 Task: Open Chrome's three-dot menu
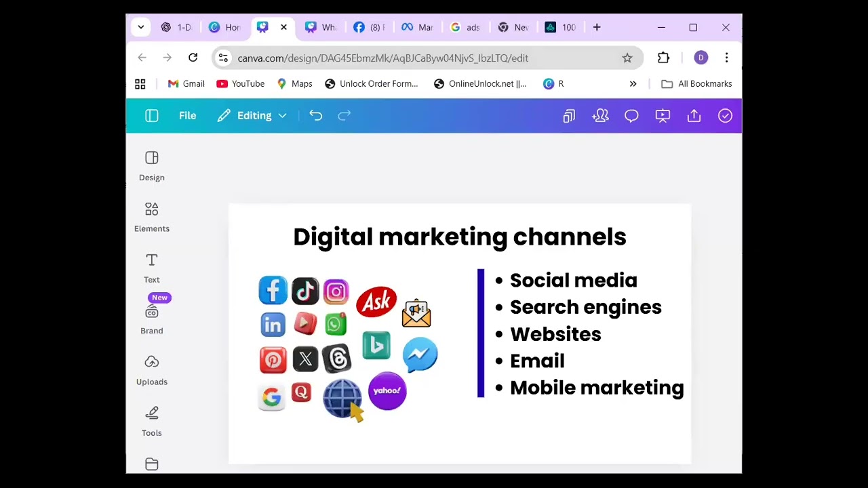pyautogui.click(x=726, y=58)
